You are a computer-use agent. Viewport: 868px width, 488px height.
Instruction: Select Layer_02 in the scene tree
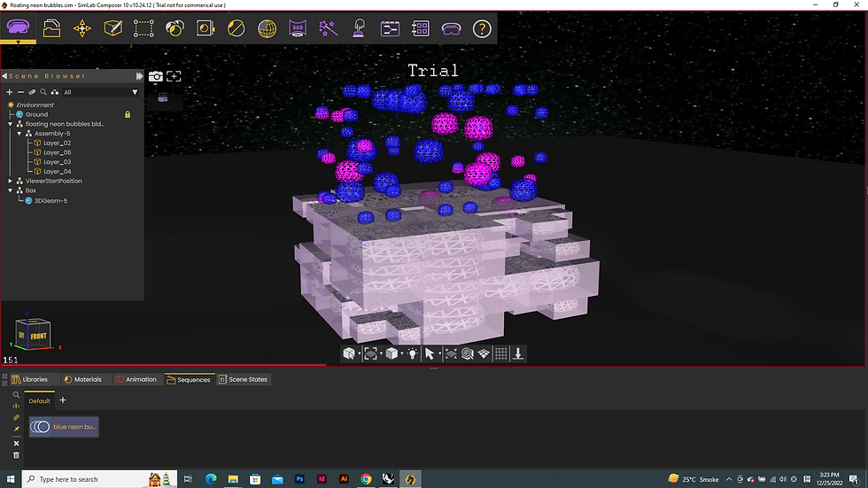tap(57, 143)
